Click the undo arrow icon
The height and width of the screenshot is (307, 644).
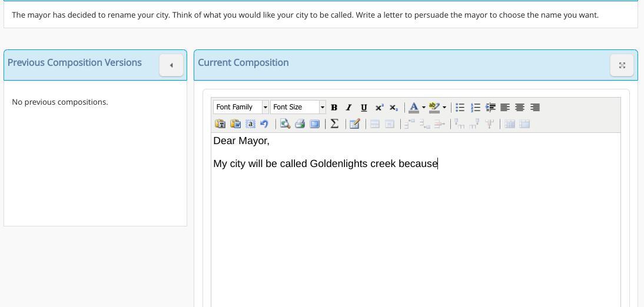[x=264, y=124]
